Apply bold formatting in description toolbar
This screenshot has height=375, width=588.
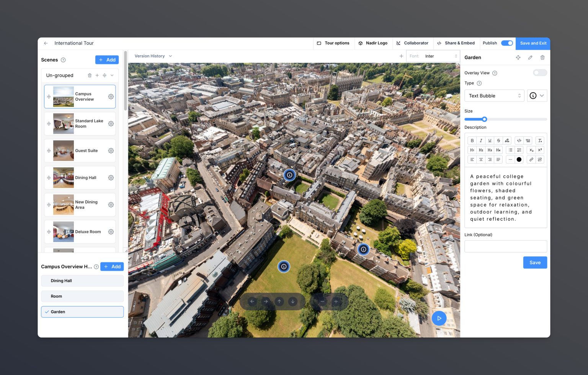click(472, 141)
